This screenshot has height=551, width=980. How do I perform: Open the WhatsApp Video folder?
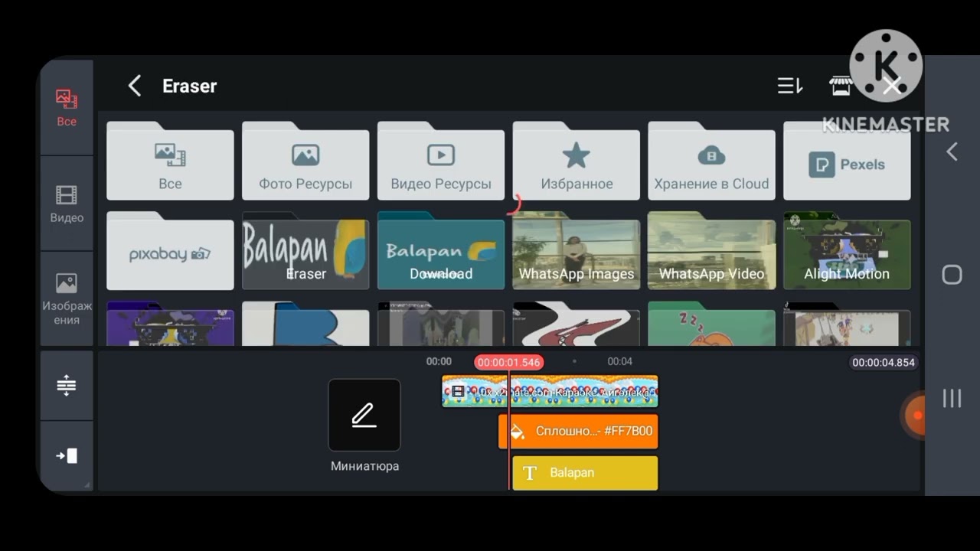coord(712,251)
